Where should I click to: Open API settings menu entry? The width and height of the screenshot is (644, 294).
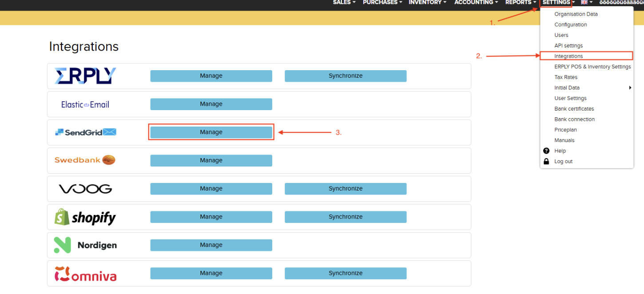pyautogui.click(x=568, y=46)
